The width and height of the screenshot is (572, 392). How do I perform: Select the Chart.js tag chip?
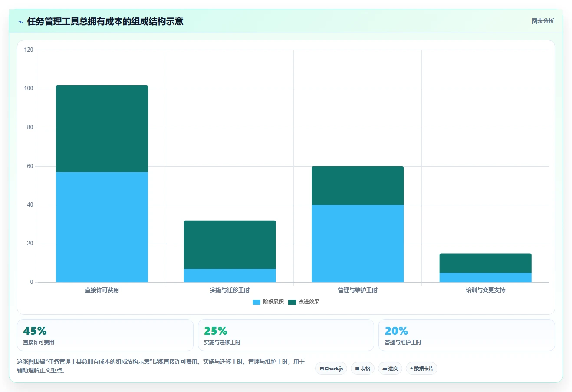331,369
